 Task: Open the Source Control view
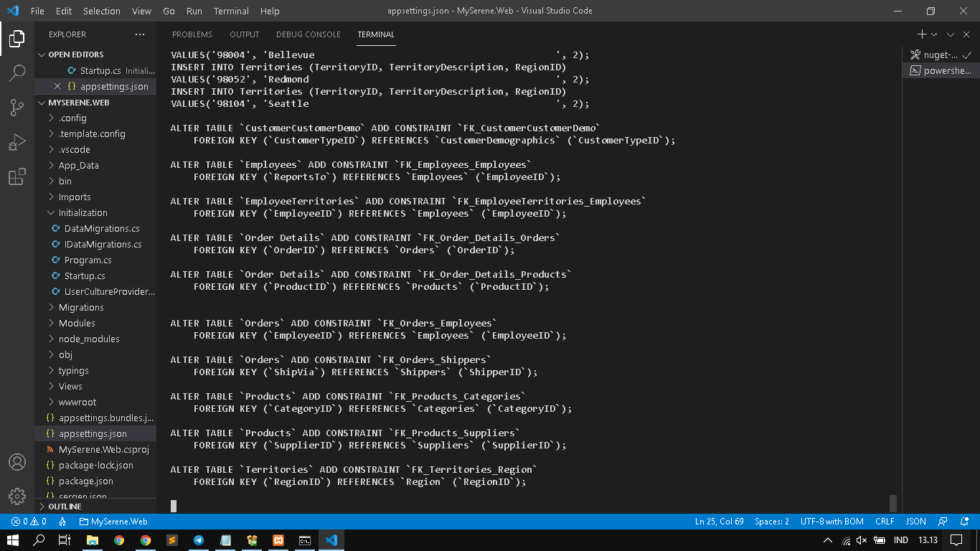click(17, 107)
